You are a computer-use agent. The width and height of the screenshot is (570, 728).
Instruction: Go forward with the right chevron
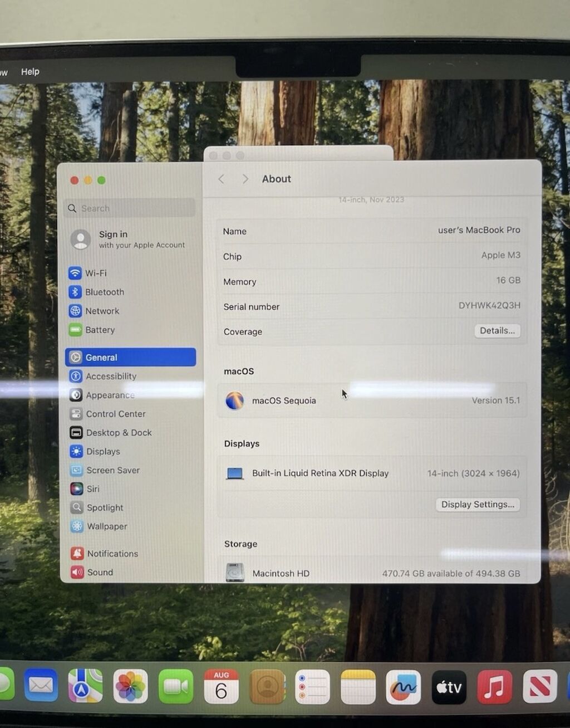pyautogui.click(x=245, y=179)
